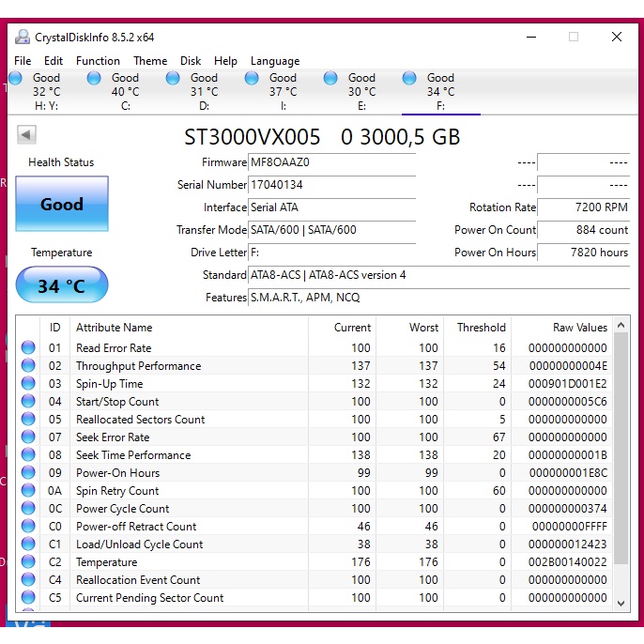
Task: Click the status icon for Throughput Performance
Action: (x=28, y=365)
